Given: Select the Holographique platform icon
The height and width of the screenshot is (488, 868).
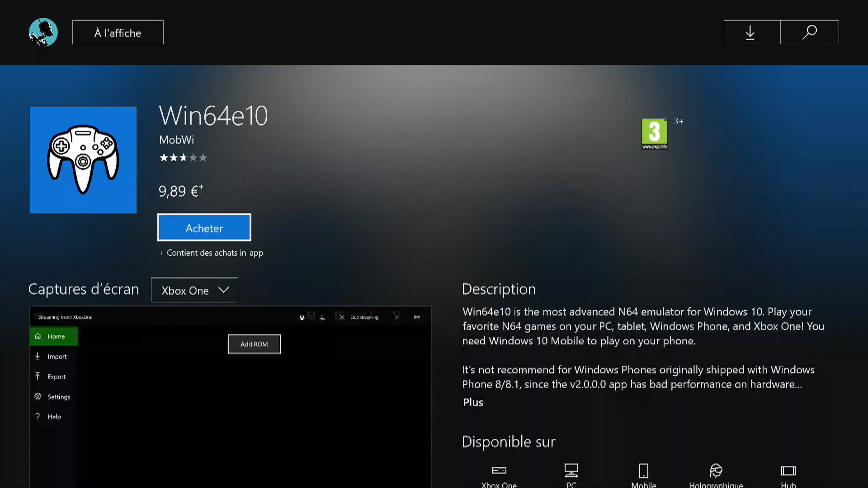Looking at the screenshot, I should coord(716,471).
